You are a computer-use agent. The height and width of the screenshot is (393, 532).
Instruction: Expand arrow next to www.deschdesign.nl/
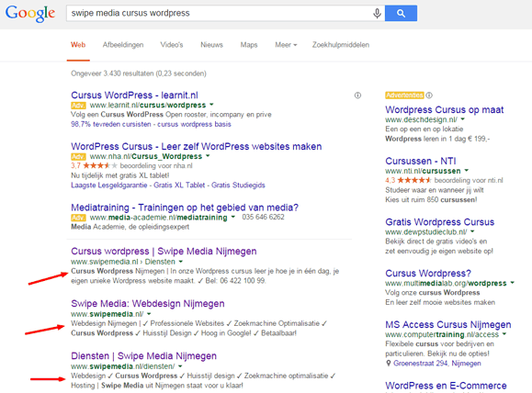point(463,119)
